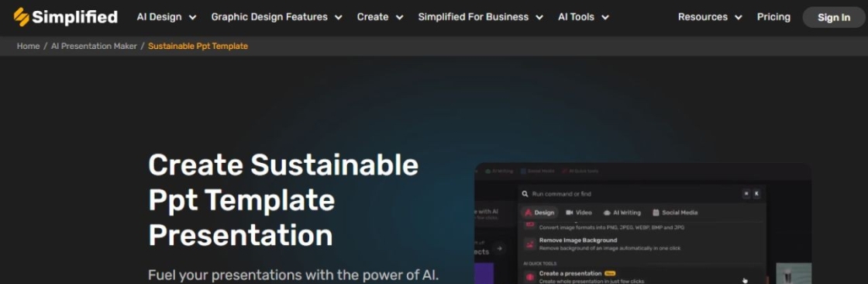This screenshot has height=284, width=868.
Task: Select the Design tab in preview
Action: (539, 213)
